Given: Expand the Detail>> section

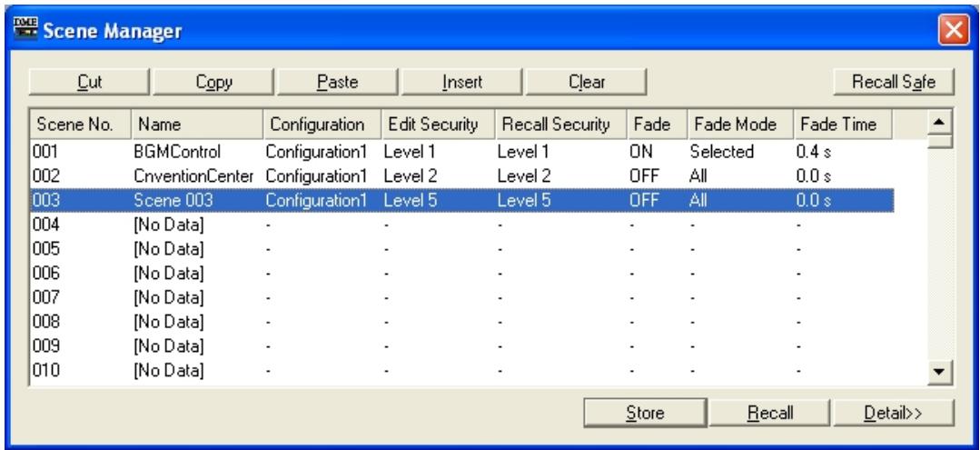Looking at the screenshot, I should click(x=894, y=413).
